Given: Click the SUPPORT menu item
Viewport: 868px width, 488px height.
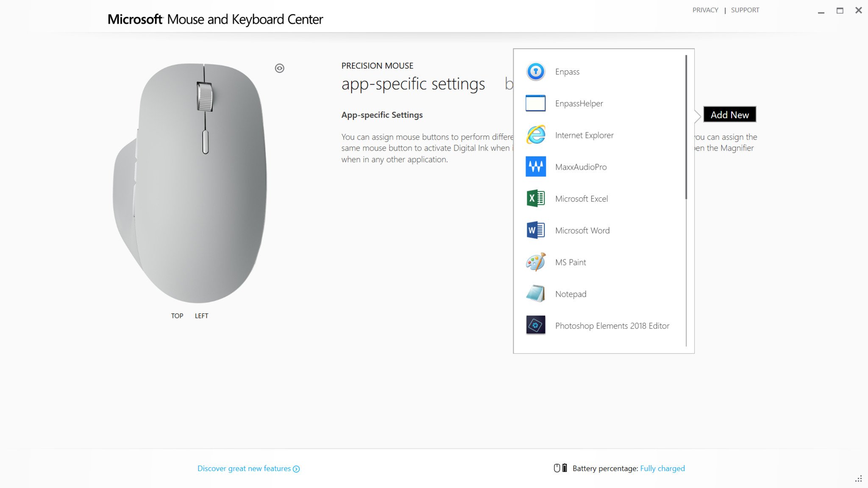Looking at the screenshot, I should pos(745,10).
